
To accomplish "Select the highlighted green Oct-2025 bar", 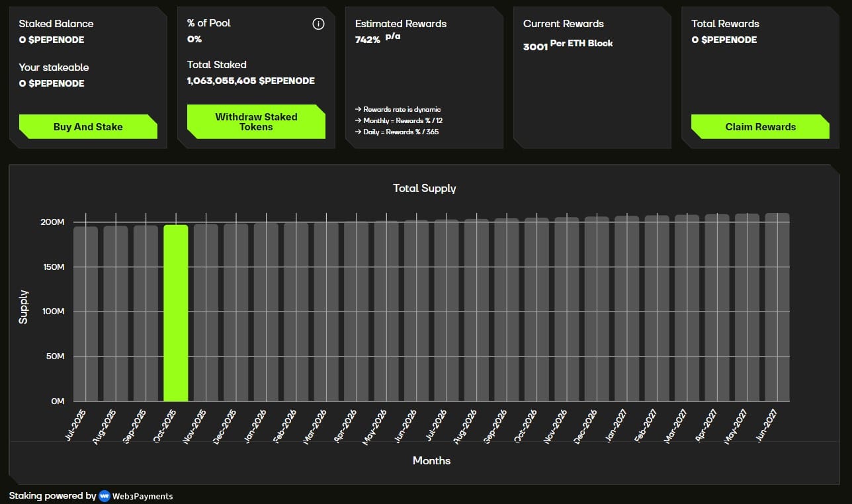I will 176,313.
